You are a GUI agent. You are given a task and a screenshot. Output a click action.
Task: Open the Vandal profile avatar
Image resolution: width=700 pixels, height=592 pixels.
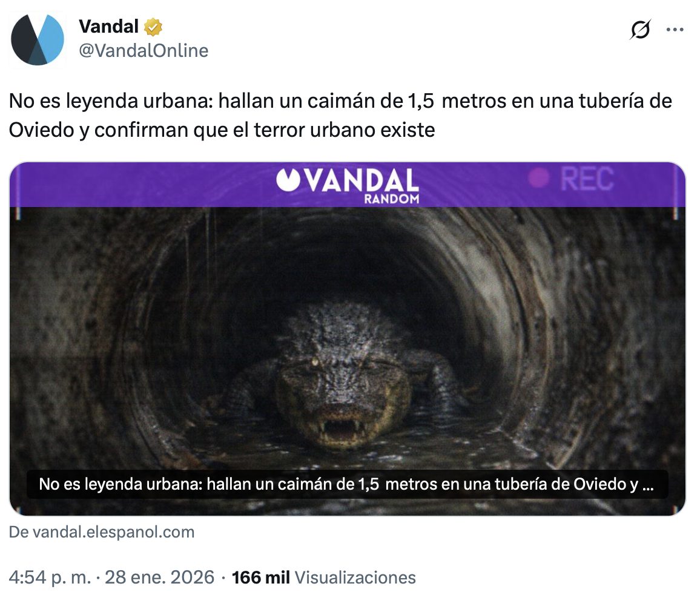point(38,39)
